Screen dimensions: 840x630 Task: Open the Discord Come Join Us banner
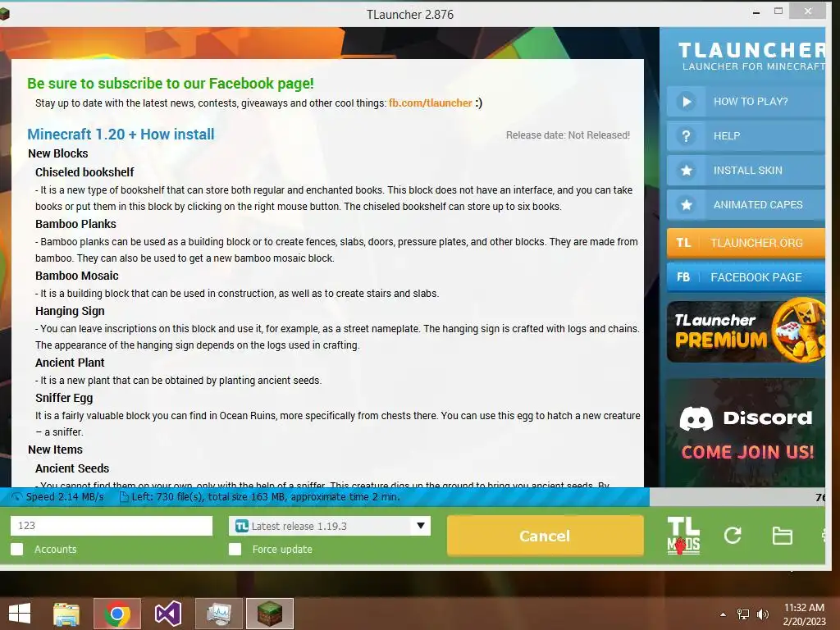746,432
